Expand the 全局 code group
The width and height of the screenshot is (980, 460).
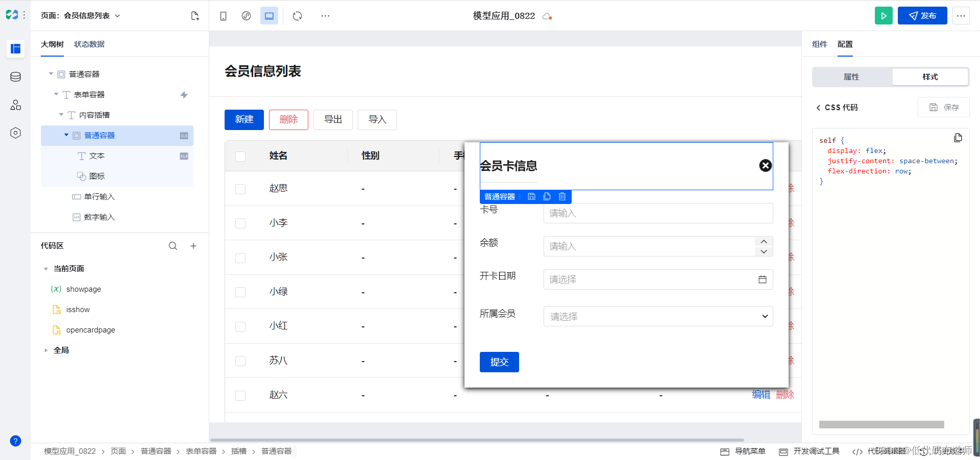pyautogui.click(x=46, y=350)
